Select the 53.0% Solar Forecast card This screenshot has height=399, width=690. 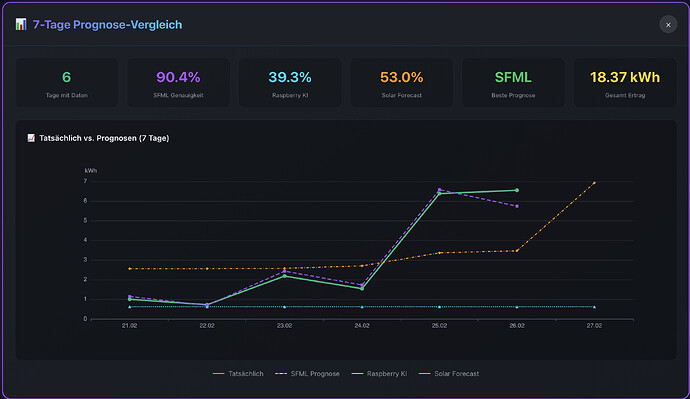pos(401,83)
